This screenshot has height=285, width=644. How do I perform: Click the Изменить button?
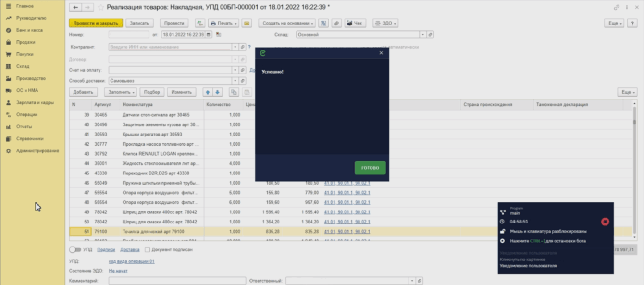pyautogui.click(x=182, y=92)
